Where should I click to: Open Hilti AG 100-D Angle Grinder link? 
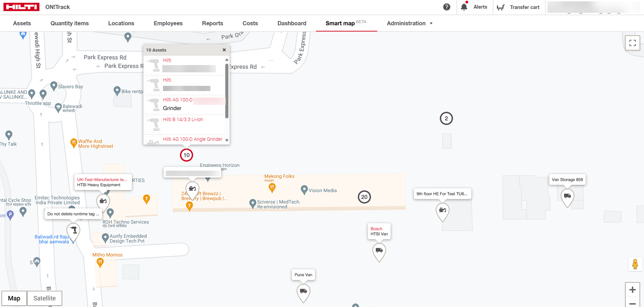(192, 139)
